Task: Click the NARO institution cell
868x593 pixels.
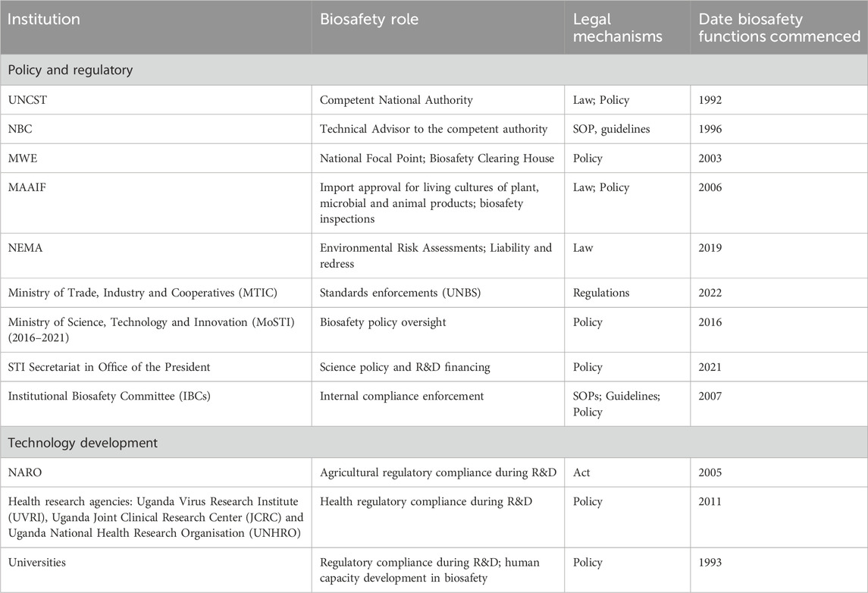Action: [x=24, y=472]
